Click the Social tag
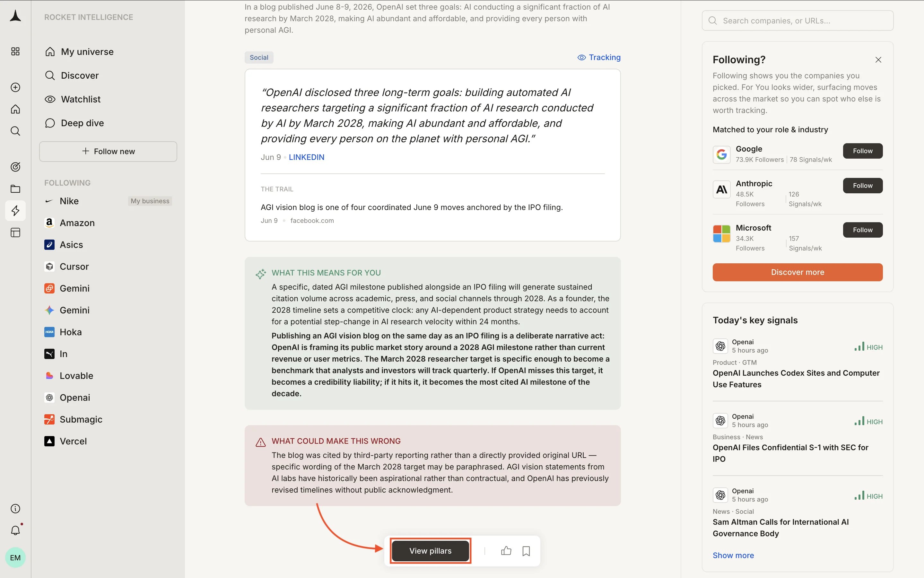 [259, 57]
